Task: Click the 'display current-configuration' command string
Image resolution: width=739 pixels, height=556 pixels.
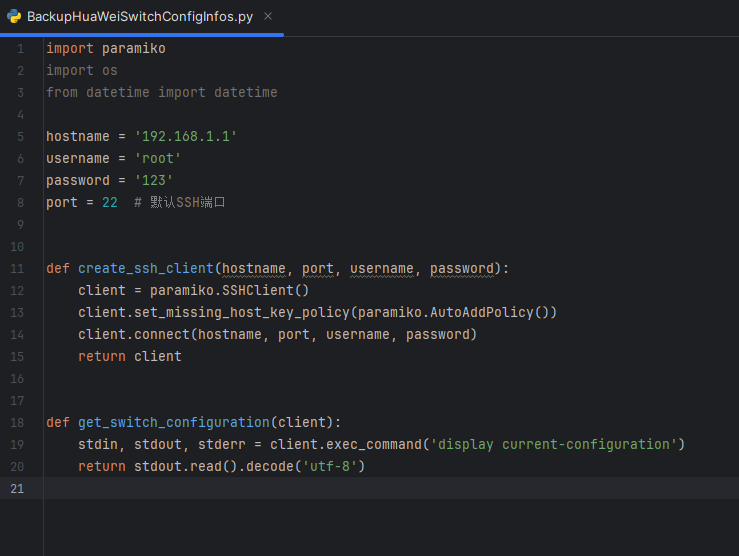Action: click(x=553, y=444)
